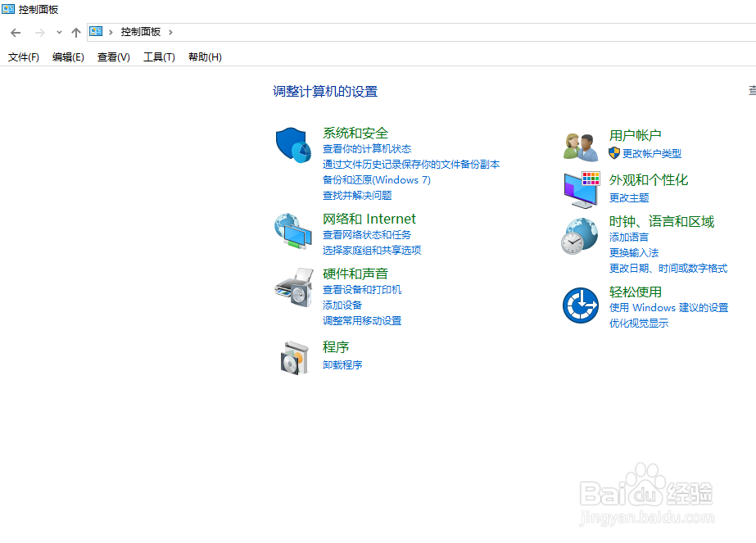Open the 外观和个性化 heading
Screen dimensions: 756x543
pyautogui.click(x=649, y=180)
